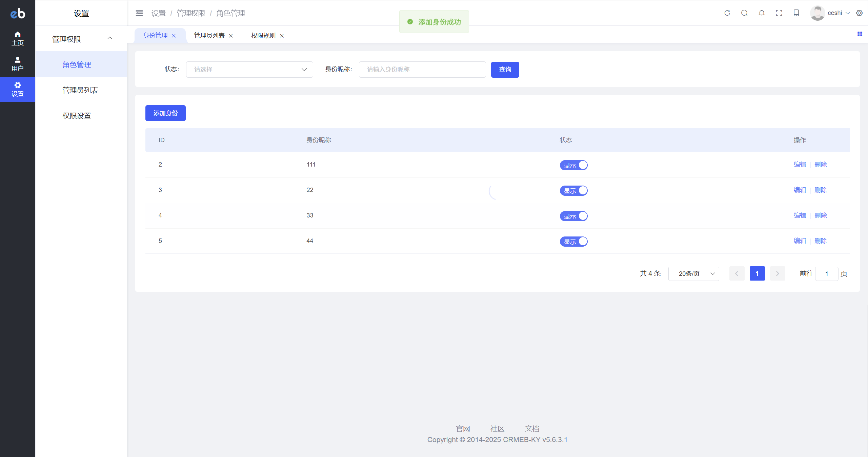Image resolution: width=868 pixels, height=457 pixels.
Task: Open the search magnifier icon
Action: pyautogui.click(x=744, y=13)
